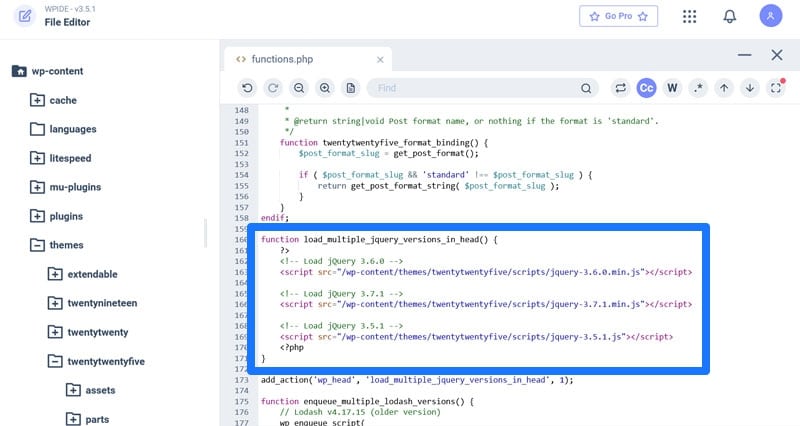The image size is (800, 426).
Task: Minimize the editor panel
Action: tap(744, 55)
